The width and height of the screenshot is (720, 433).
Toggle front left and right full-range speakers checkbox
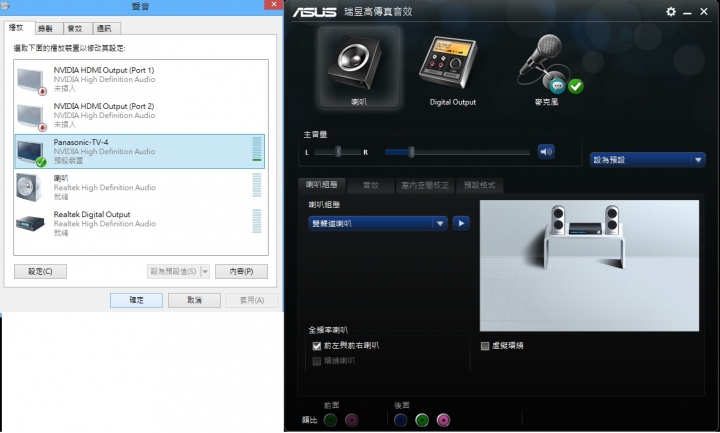coord(316,346)
